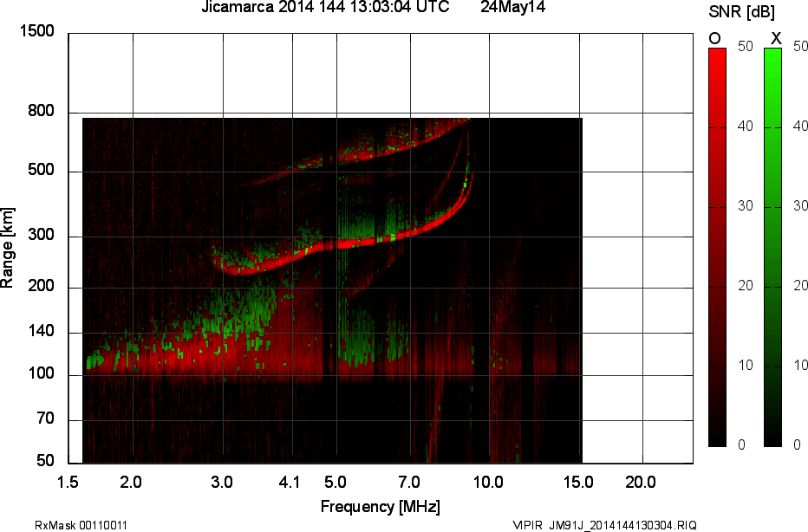
Task: Click the '7.0' frequency axis label
Action: [409, 483]
